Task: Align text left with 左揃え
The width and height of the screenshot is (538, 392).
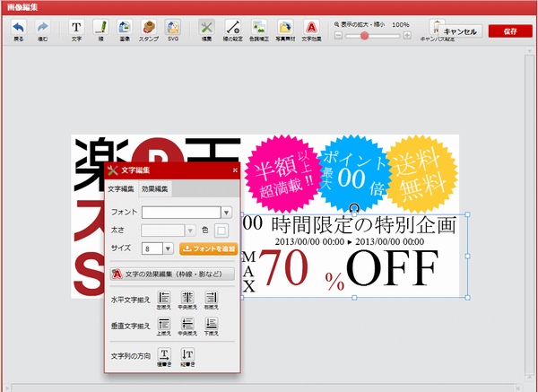Action: coord(165,301)
